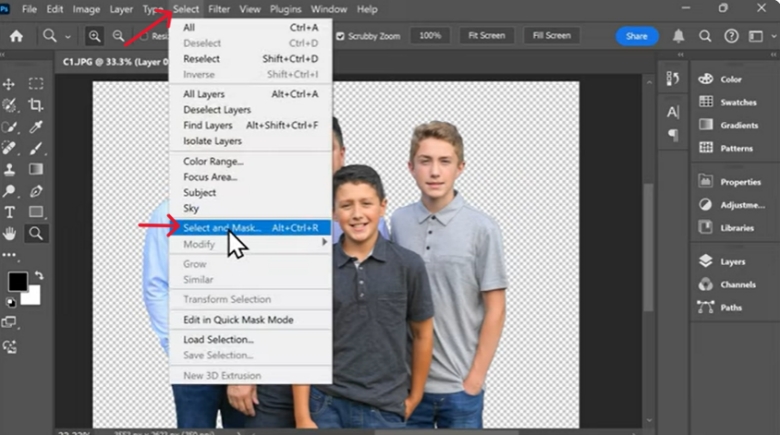
Task: Open the Filter menu
Action: click(x=218, y=9)
